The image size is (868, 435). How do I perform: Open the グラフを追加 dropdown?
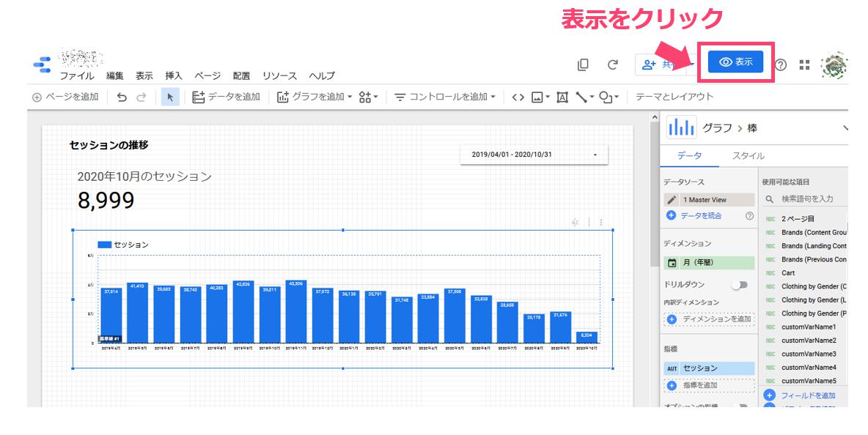click(x=315, y=97)
